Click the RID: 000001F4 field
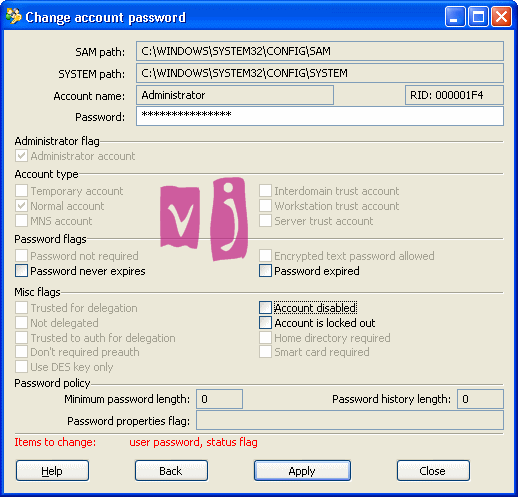Image resolution: width=518 pixels, height=497 pixels. pyautogui.click(x=454, y=95)
